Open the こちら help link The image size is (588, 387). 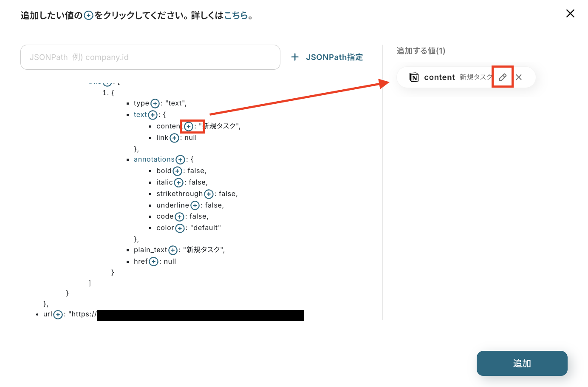tap(236, 16)
